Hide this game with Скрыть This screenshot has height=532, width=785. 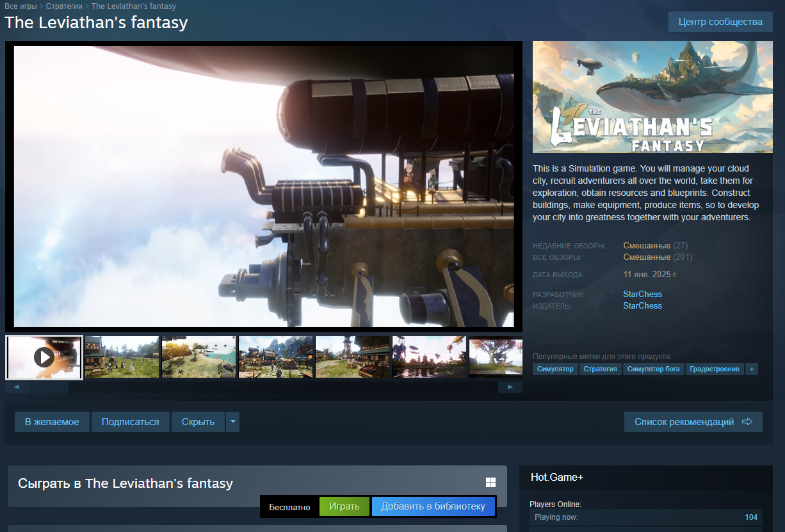pos(198,422)
